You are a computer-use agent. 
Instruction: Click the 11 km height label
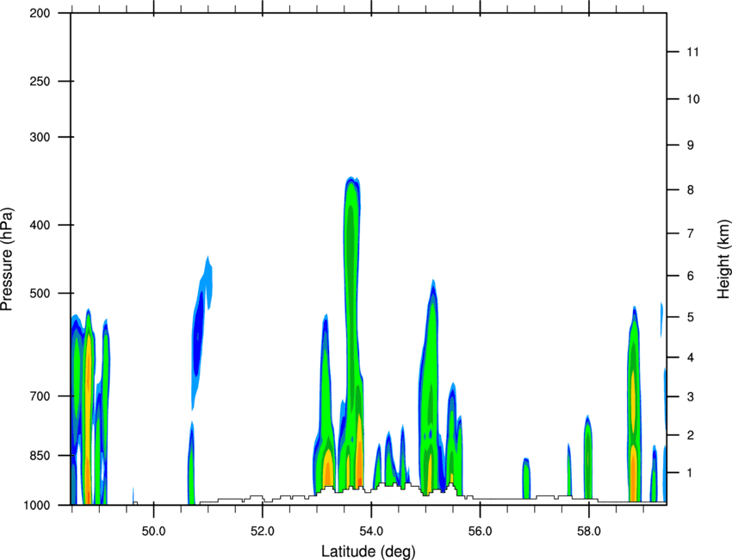click(692, 52)
